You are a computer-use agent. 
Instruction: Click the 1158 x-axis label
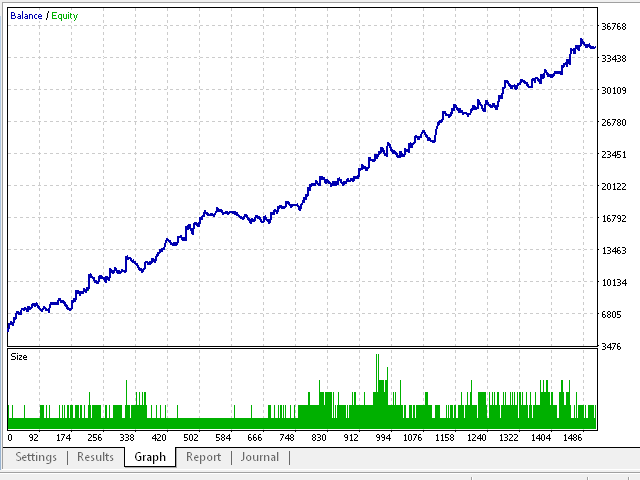pos(444,438)
